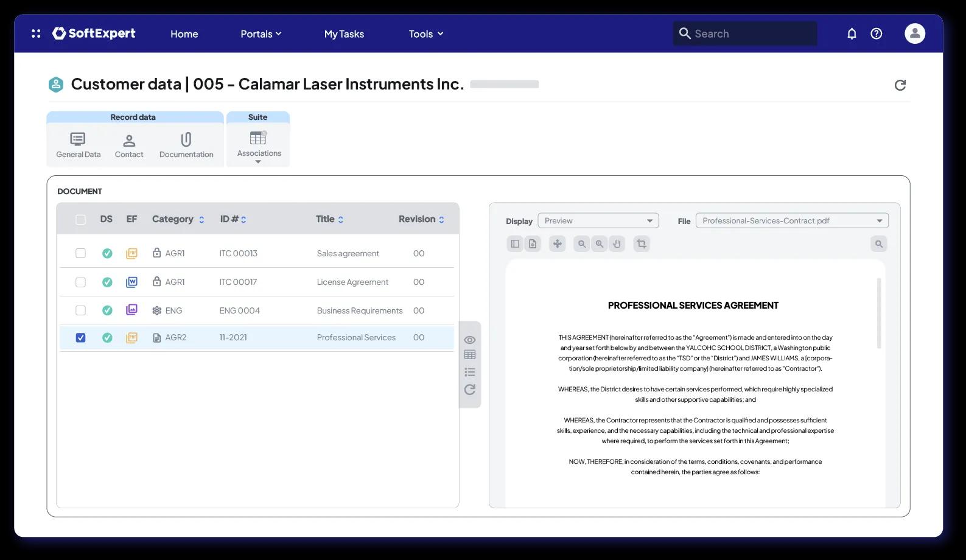
Task: Click the Sales agreement title
Action: [348, 253]
